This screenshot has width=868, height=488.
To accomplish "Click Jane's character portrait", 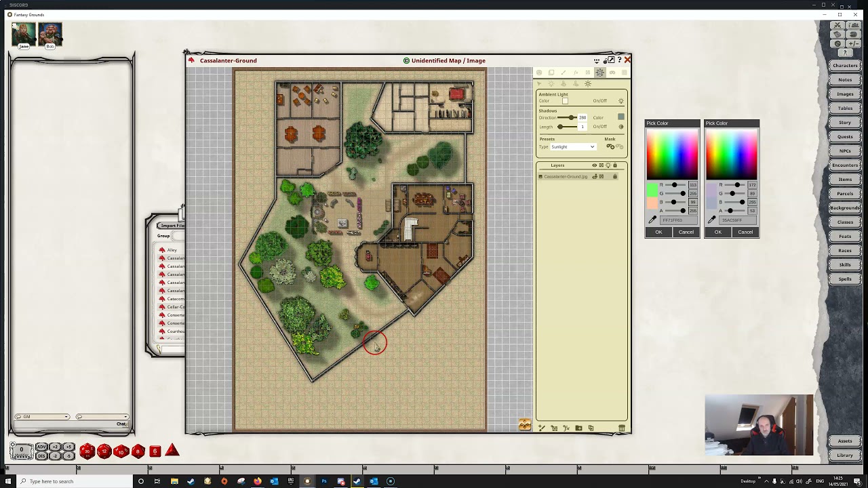I will point(24,35).
